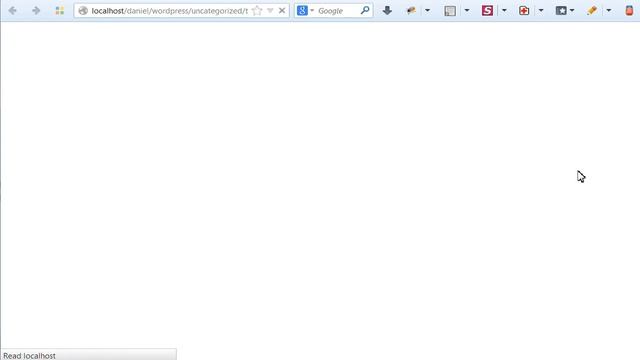Click the orange highlighter pencil add-on icon
The image size is (640, 360).
(x=592, y=11)
